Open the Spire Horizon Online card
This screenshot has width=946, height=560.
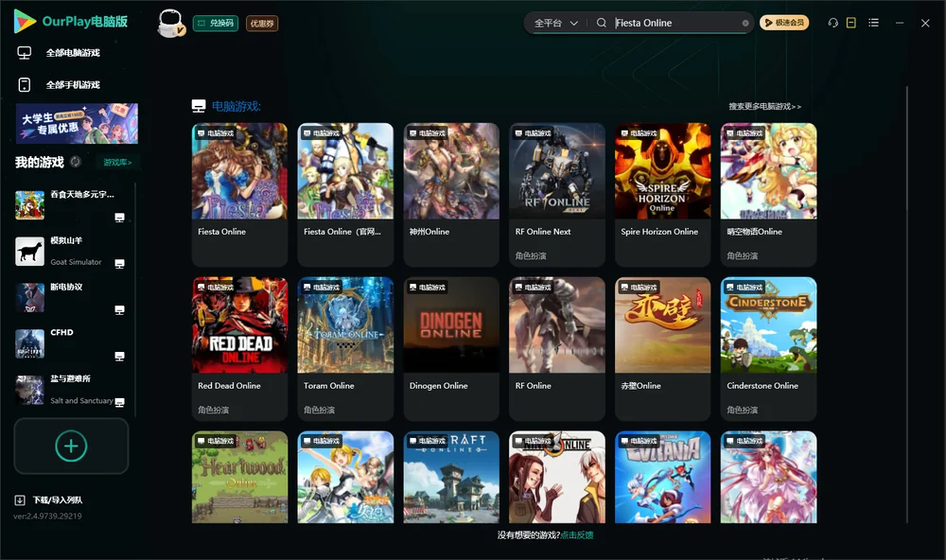point(662,194)
